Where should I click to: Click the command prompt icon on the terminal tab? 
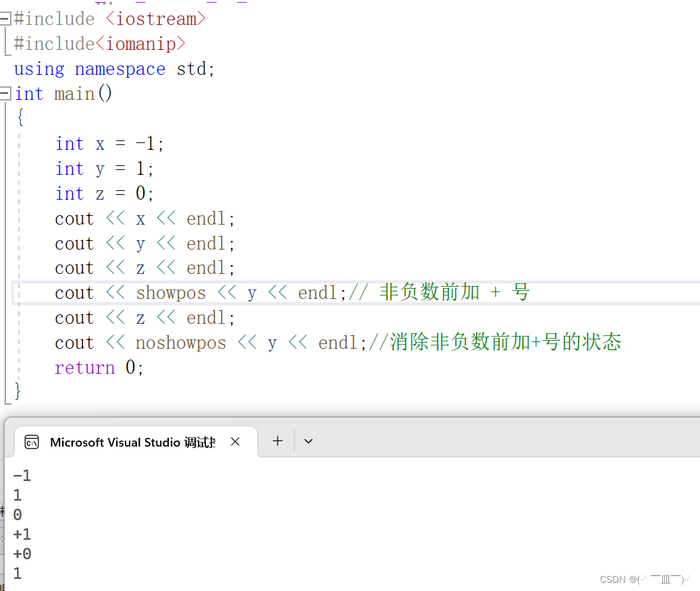click(32, 442)
